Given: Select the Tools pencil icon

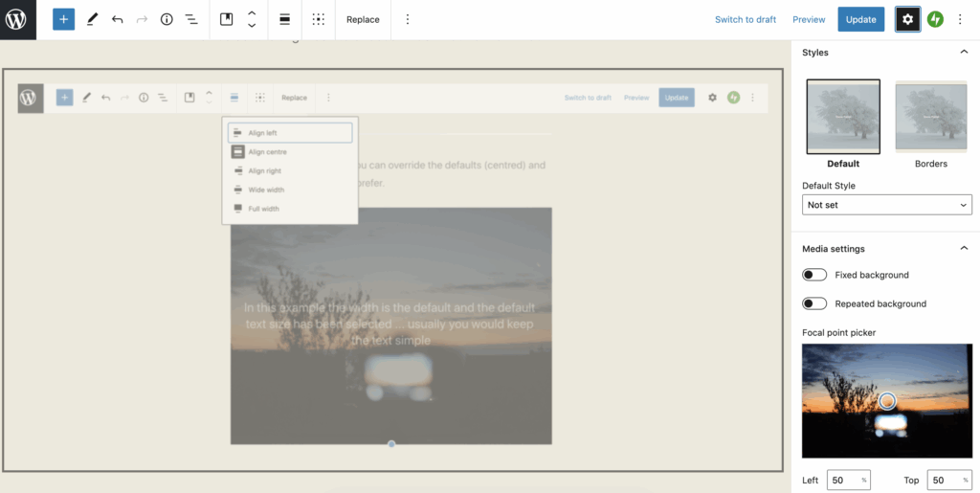Looking at the screenshot, I should [x=92, y=19].
